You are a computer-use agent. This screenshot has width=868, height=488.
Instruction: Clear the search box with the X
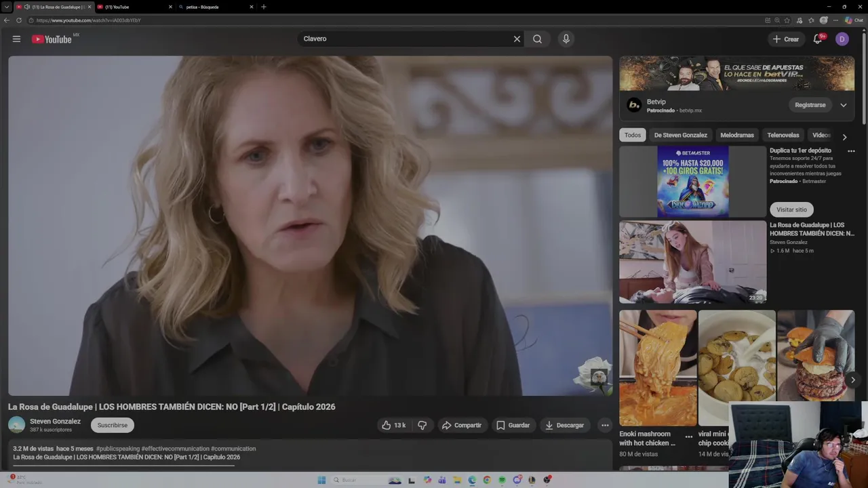tap(517, 39)
